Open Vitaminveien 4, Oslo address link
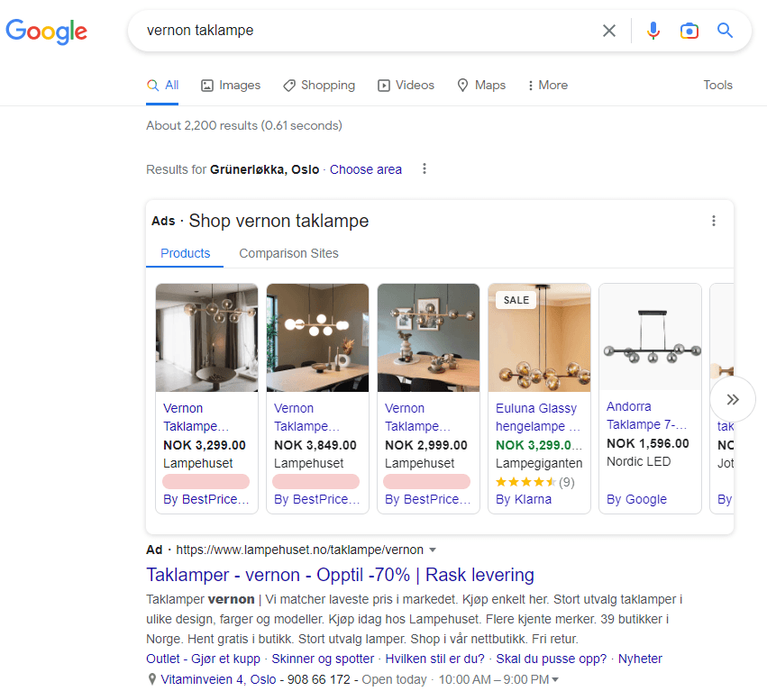This screenshot has height=700, width=767. 218,679
